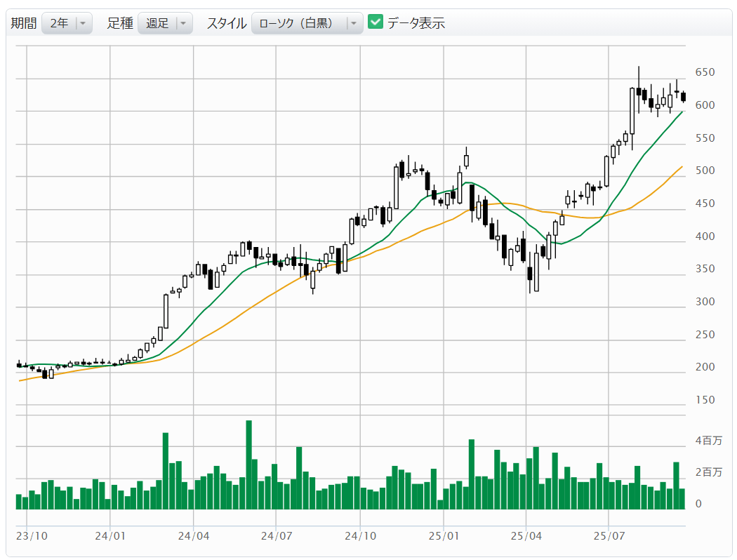The image size is (737, 560).
Task: Click the 24/04 date on the time axis
Action: [193, 536]
